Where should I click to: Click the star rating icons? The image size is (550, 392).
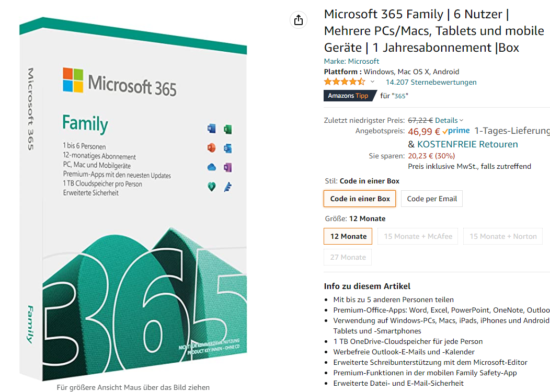click(x=344, y=82)
